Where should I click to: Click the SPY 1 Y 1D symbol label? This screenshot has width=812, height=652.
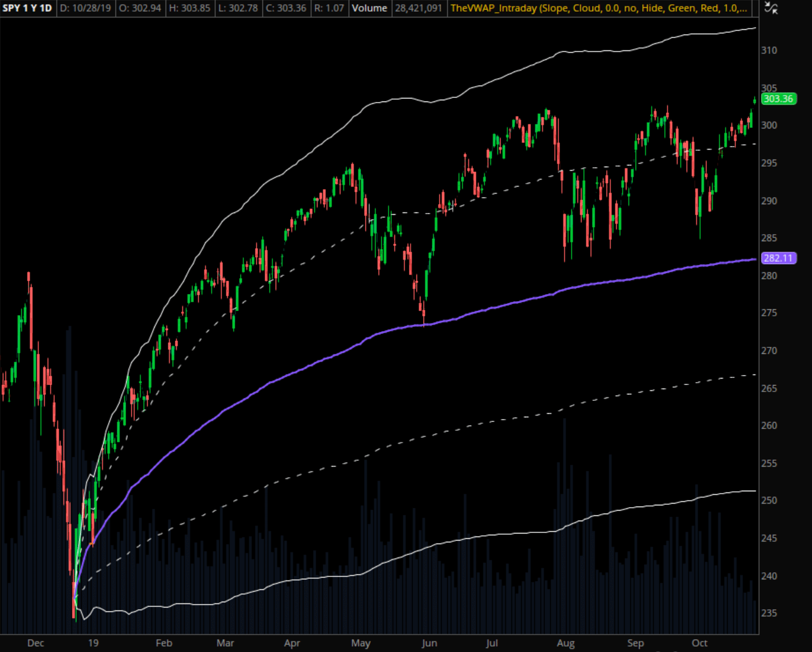[27, 8]
